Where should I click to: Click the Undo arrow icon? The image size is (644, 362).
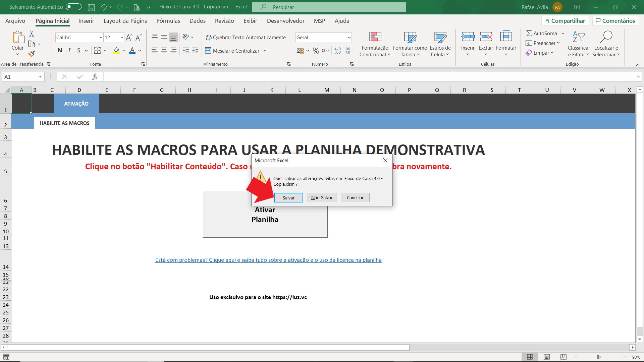click(x=103, y=7)
